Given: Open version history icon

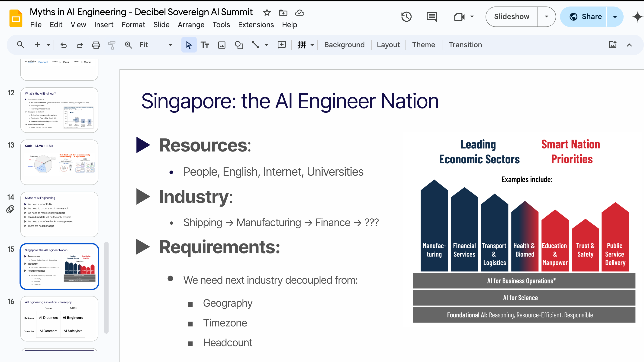Looking at the screenshot, I should 406,16.
